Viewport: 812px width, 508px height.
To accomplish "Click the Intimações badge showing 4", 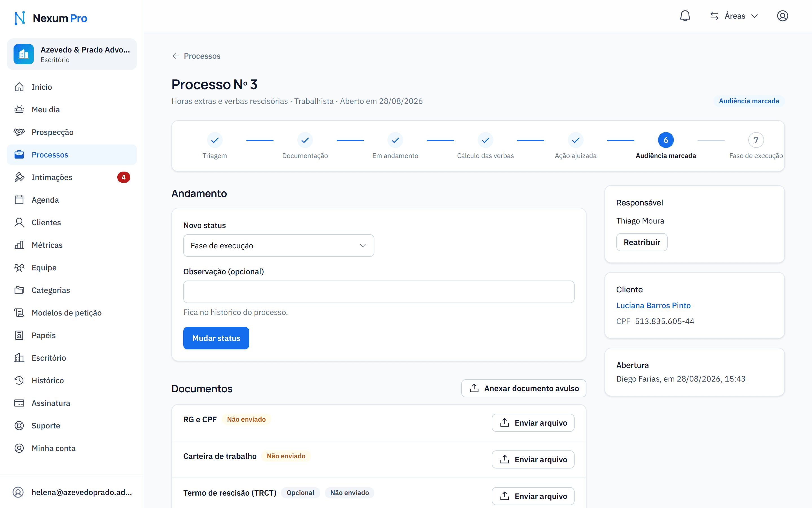I will point(123,177).
